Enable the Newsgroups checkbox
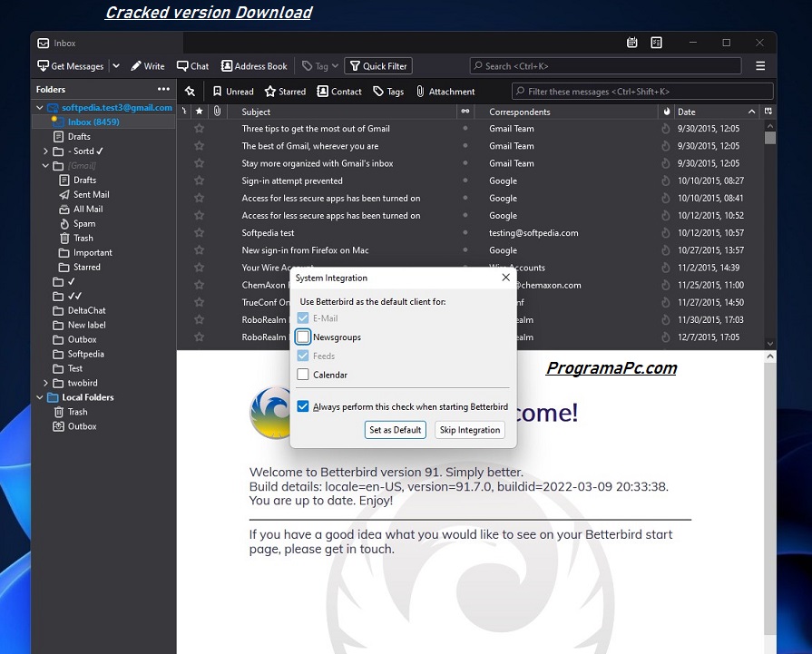 (x=304, y=337)
